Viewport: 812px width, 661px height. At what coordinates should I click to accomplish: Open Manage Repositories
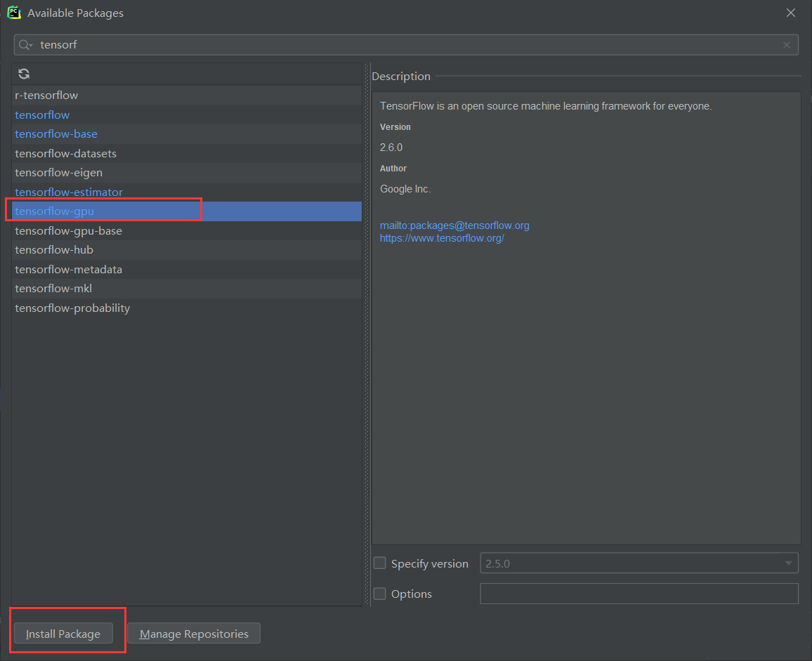194,634
